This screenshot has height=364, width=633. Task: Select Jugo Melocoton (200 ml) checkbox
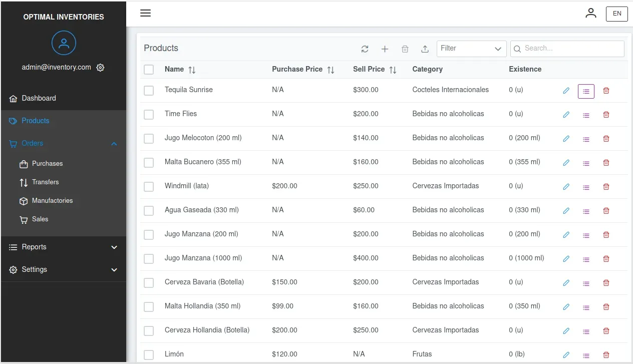click(x=149, y=139)
